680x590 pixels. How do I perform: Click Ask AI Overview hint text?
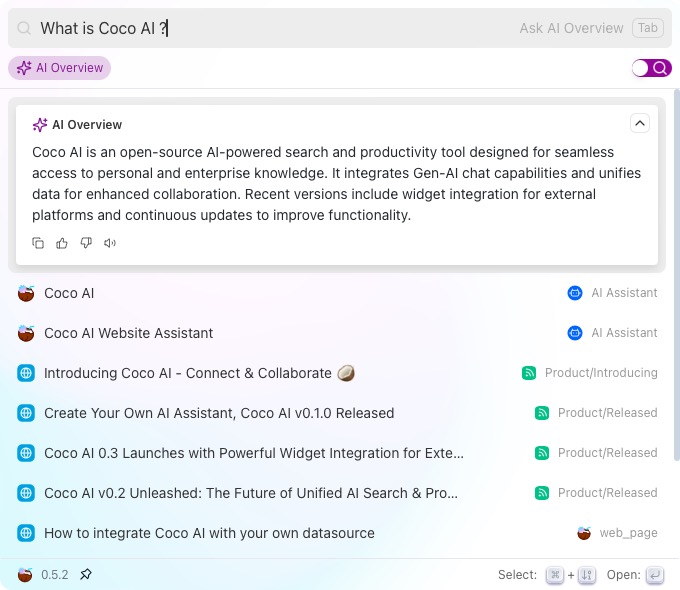coord(571,28)
